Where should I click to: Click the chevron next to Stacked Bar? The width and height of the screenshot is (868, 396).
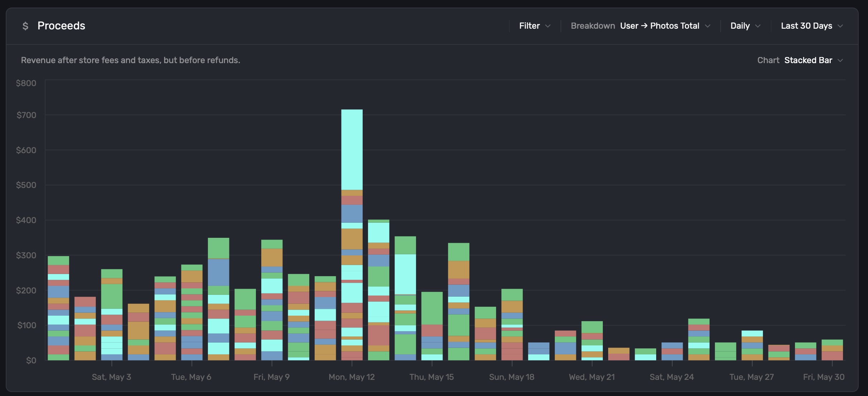tap(840, 61)
